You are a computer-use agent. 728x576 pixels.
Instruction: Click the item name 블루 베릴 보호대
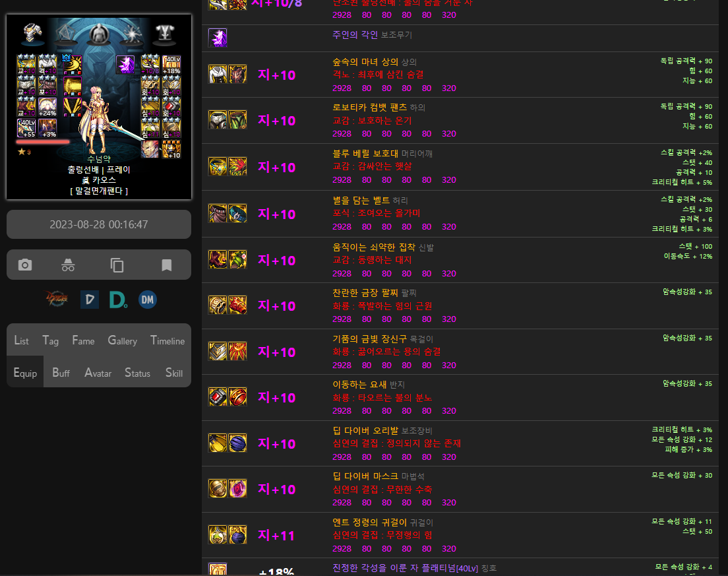pos(365,153)
